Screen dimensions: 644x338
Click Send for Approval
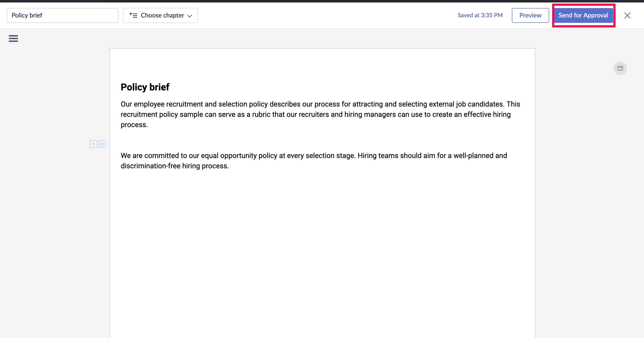(x=583, y=15)
